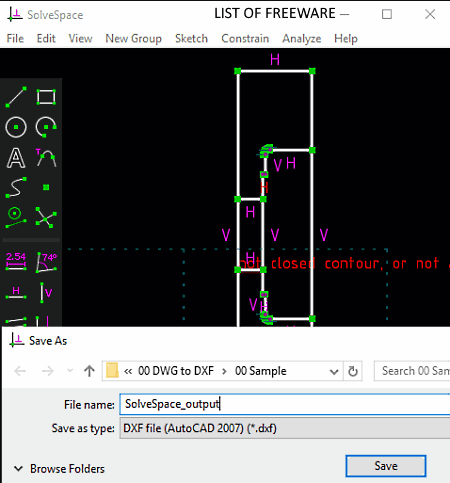Open the Save as type dropdown
The image size is (450, 483).
(x=285, y=428)
